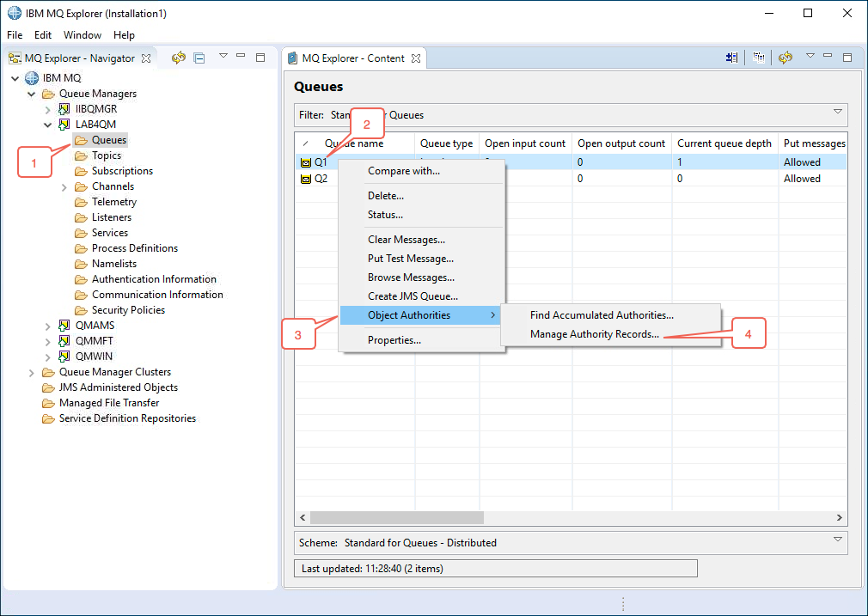This screenshot has width=868, height=616.
Task: Open the Navigator view menu arrow
Action: pos(223,55)
